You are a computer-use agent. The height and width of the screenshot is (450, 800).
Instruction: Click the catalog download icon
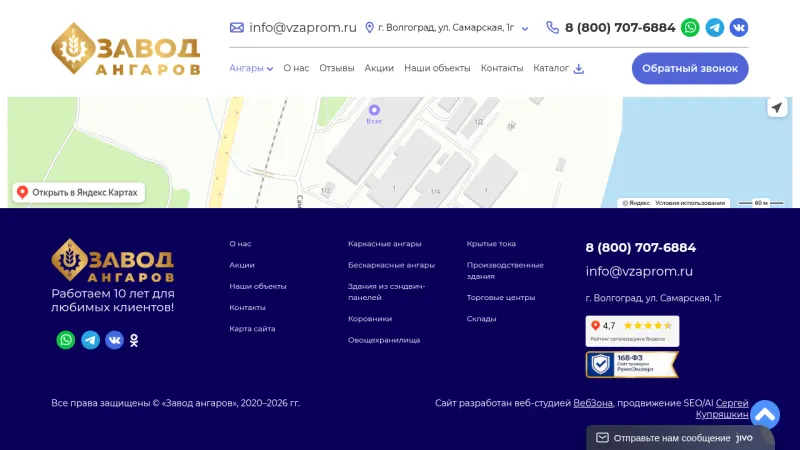(579, 68)
